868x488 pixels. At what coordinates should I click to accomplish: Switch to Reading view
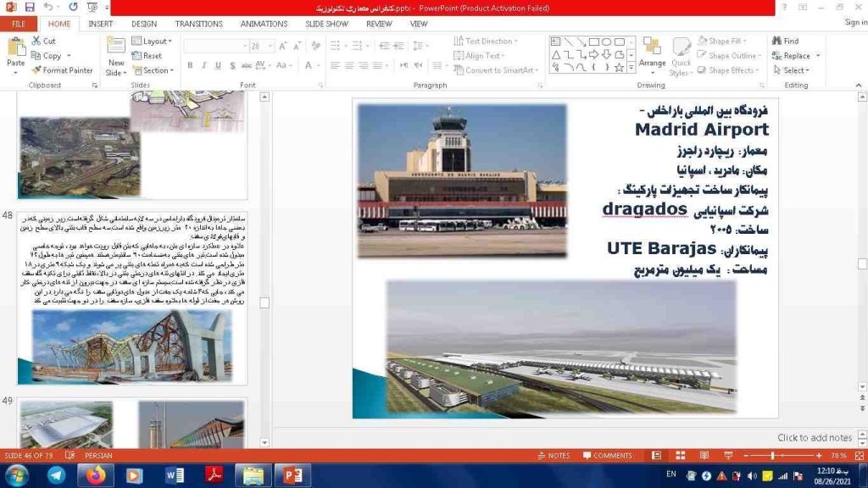pos(704,455)
